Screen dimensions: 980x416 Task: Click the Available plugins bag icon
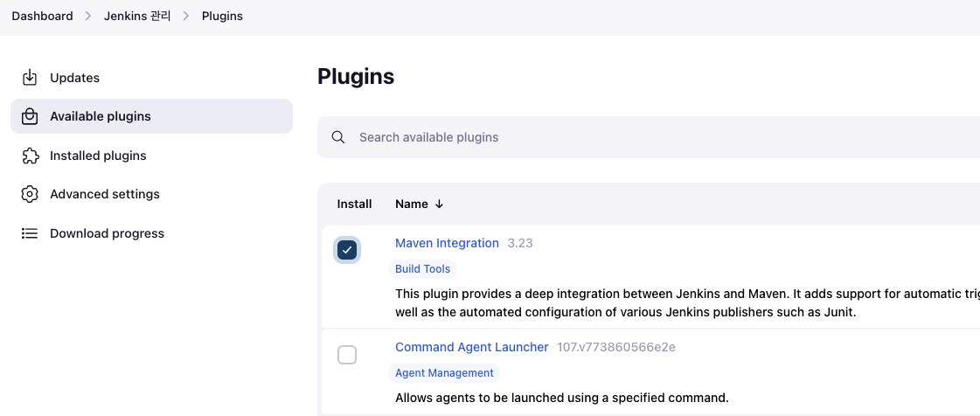click(30, 116)
